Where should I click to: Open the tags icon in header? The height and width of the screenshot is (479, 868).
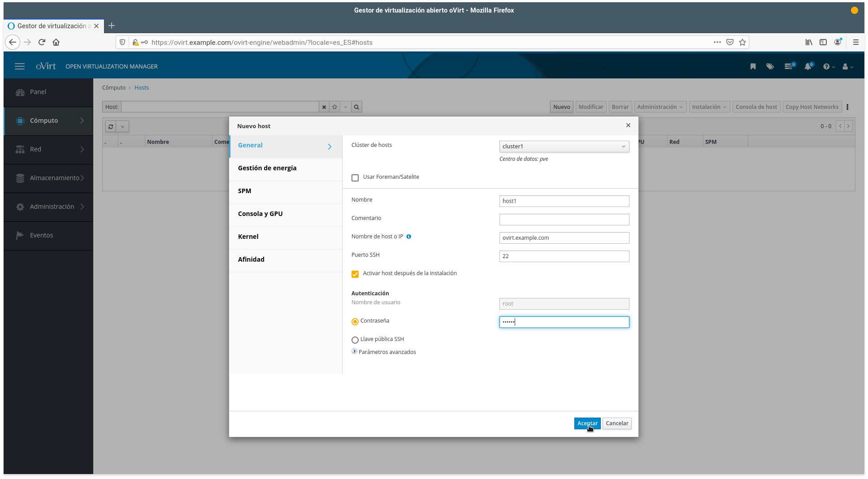[x=770, y=66]
